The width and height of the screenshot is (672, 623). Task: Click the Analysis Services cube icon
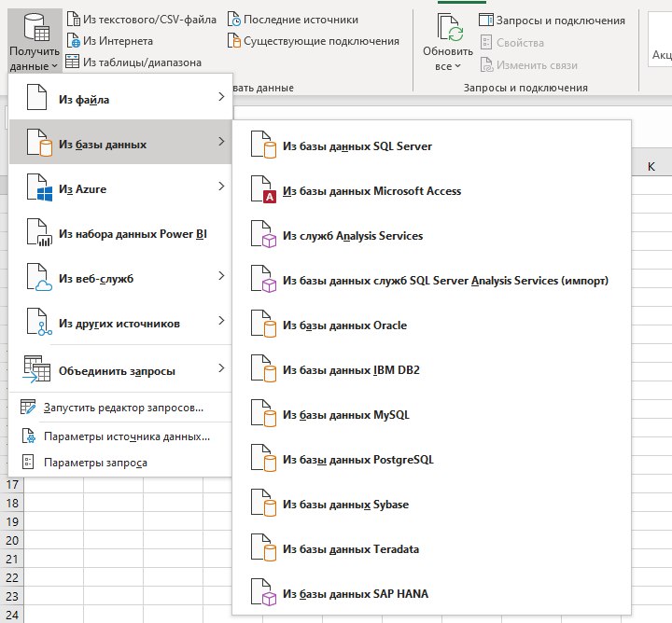pyautogui.click(x=263, y=234)
